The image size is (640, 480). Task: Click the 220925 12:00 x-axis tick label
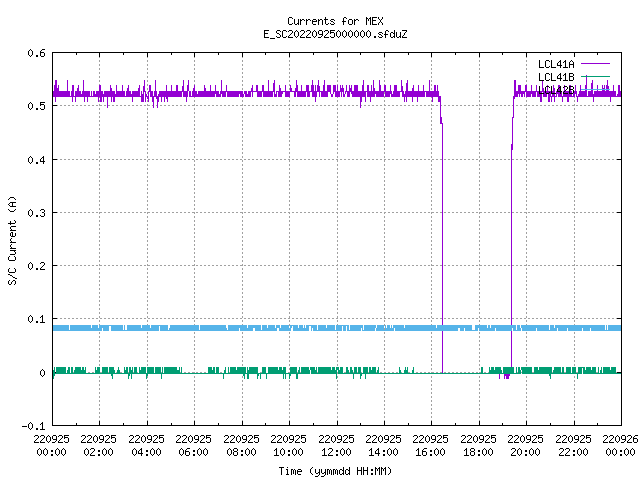pos(336,446)
